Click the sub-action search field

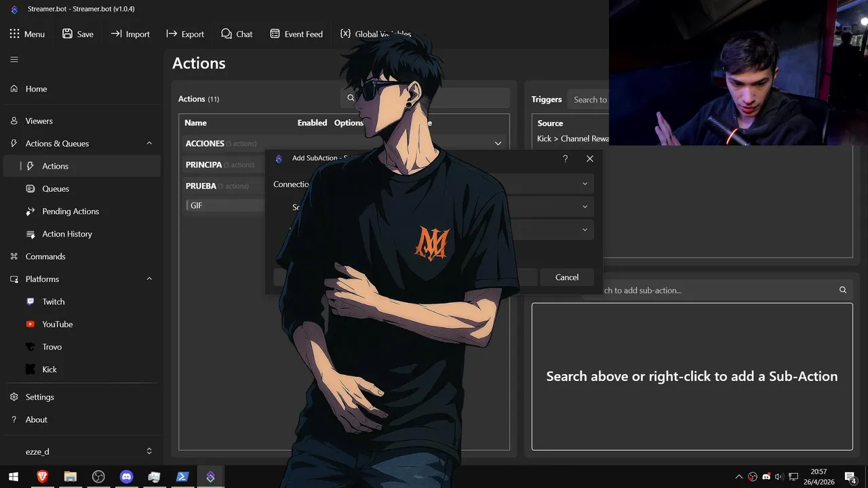[x=719, y=290]
